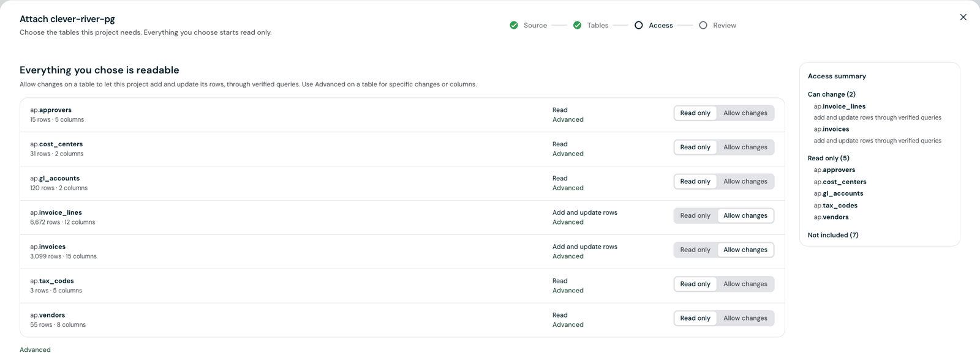Click the Access step circle icon
Viewport: 980px width, 361px height.
tap(639, 25)
